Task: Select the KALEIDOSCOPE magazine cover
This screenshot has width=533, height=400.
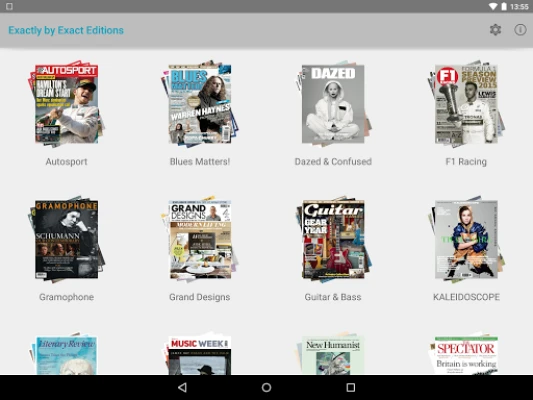Action: tap(466, 239)
